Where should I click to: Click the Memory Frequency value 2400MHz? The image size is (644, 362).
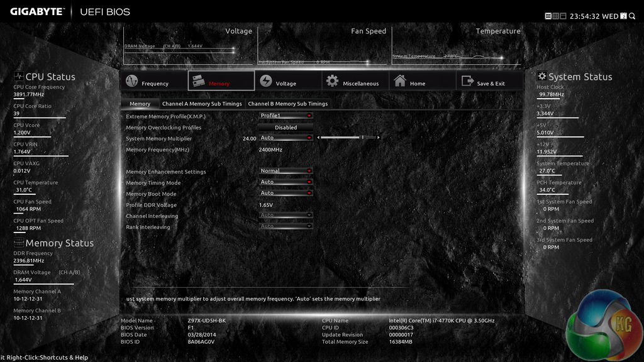coord(270,150)
